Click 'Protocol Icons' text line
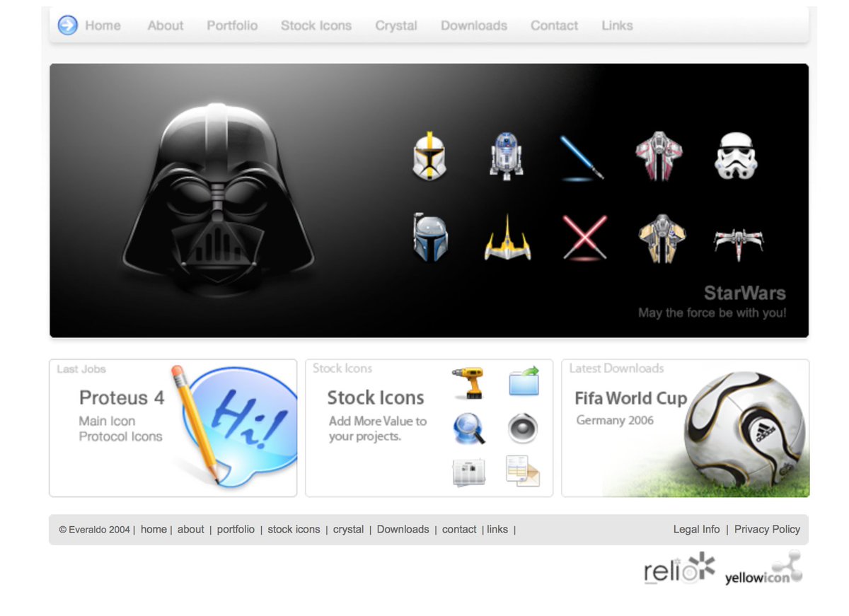Viewport: 849px width, 616px height. (x=121, y=436)
